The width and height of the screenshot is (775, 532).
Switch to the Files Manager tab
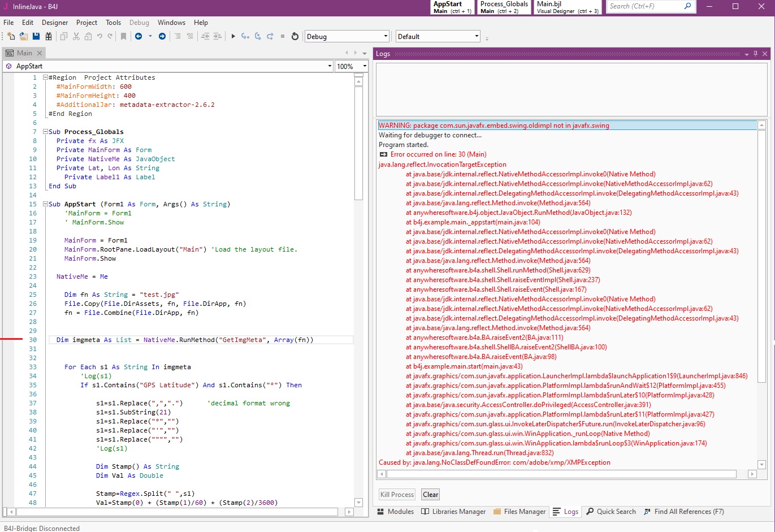[x=519, y=512]
